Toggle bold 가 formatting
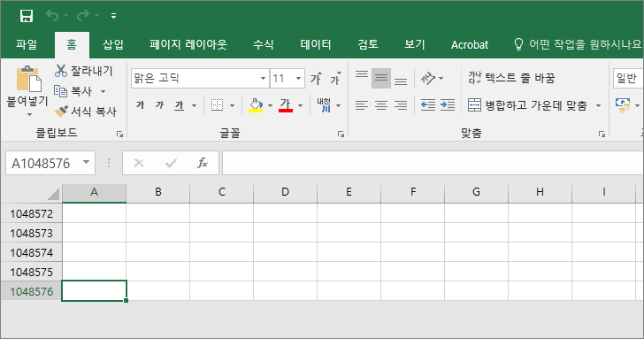 click(140, 105)
